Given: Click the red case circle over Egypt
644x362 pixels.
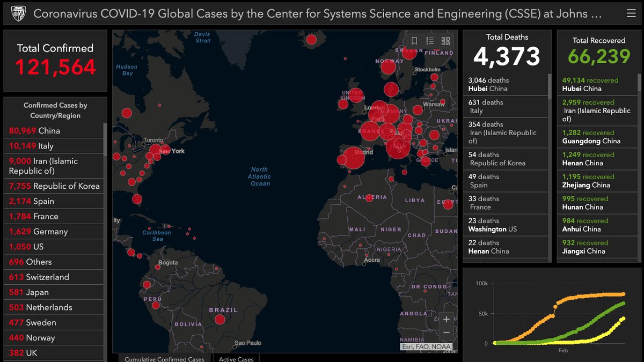Looking at the screenshot, I should tap(448, 204).
